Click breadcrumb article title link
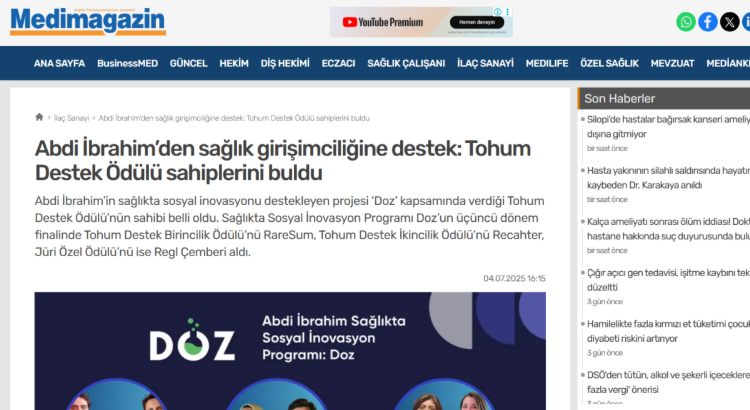The width and height of the screenshot is (750, 410). tap(234, 118)
